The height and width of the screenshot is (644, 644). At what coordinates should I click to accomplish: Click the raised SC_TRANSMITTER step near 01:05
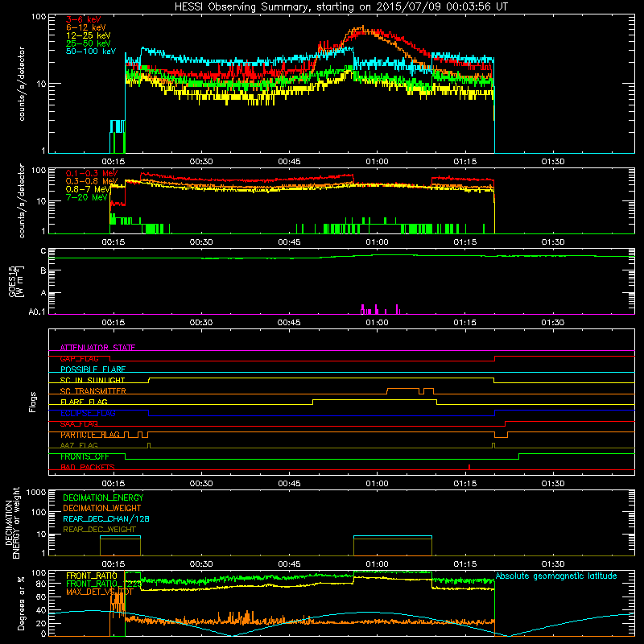tap(403, 389)
